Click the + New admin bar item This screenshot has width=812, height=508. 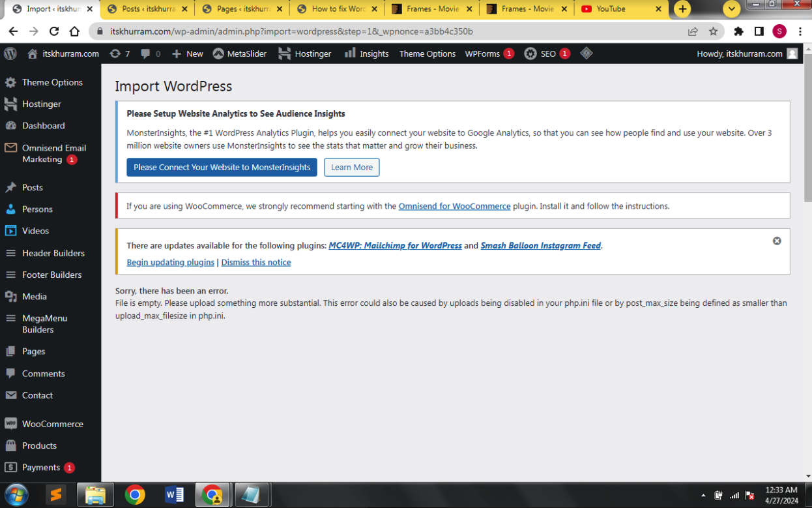pyautogui.click(x=188, y=53)
